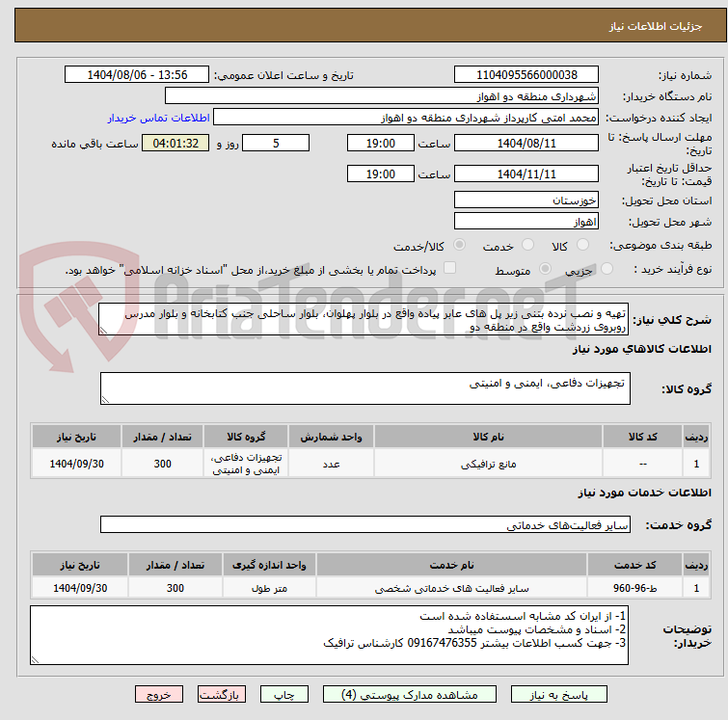Viewport: 728px width, 720px height.
Task: Click the گروه کالا textarea
Action: 364,388
